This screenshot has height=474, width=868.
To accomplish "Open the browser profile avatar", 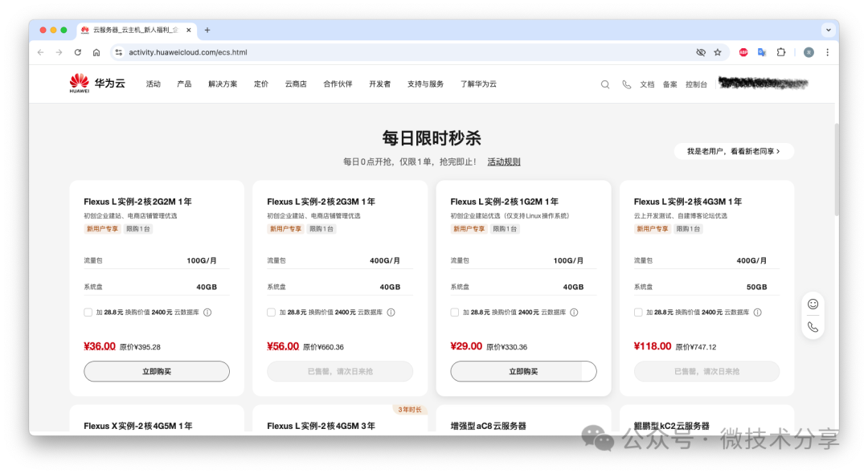I will 809,52.
